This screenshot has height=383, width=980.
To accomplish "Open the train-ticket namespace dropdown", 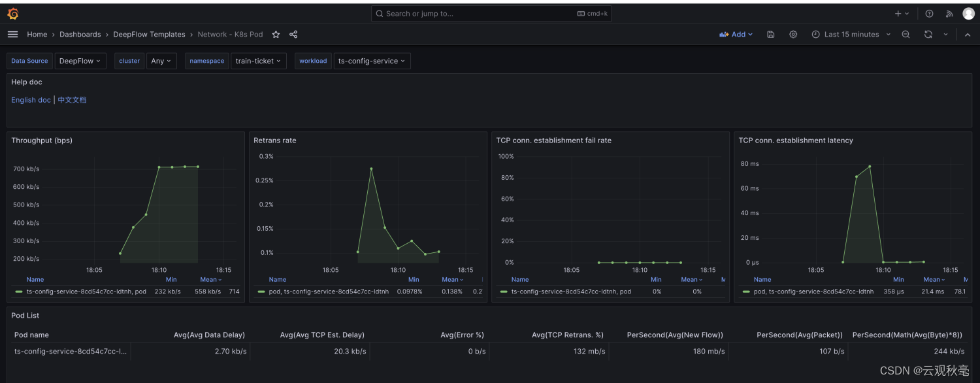I will pos(259,61).
